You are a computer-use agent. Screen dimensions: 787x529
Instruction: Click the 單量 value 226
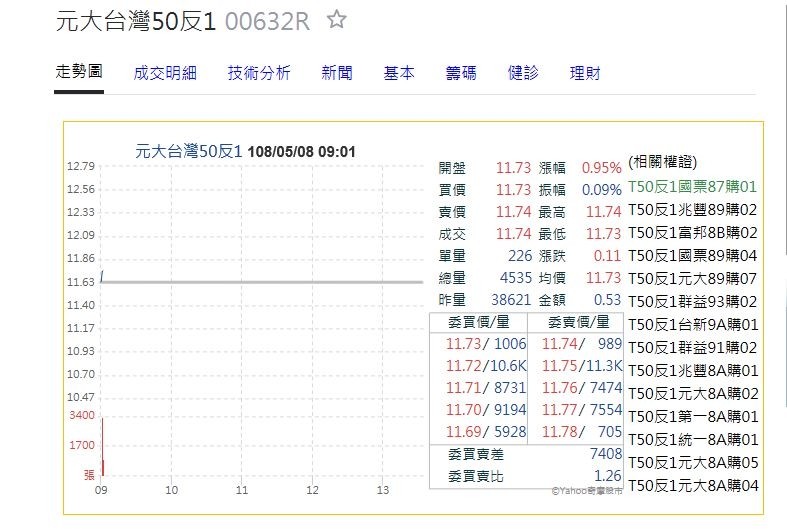tap(519, 256)
